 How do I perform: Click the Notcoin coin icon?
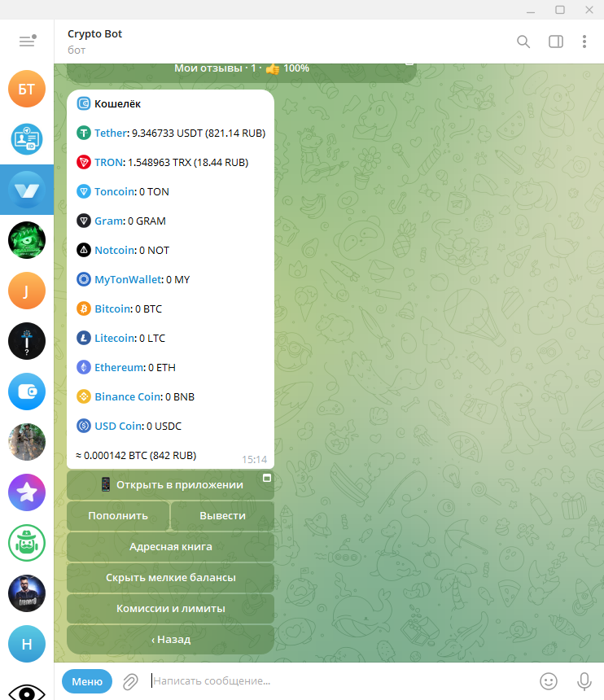(x=84, y=250)
